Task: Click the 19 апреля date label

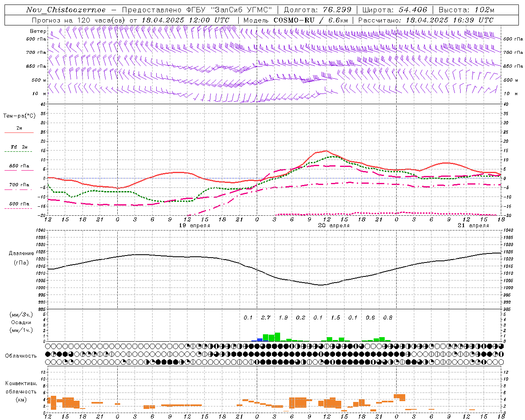Action: tap(194, 226)
